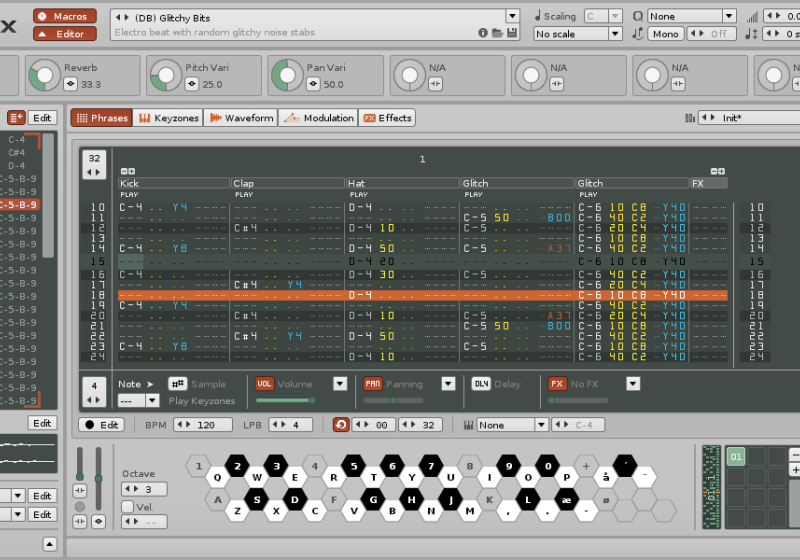Click the Macros button

tap(64, 16)
